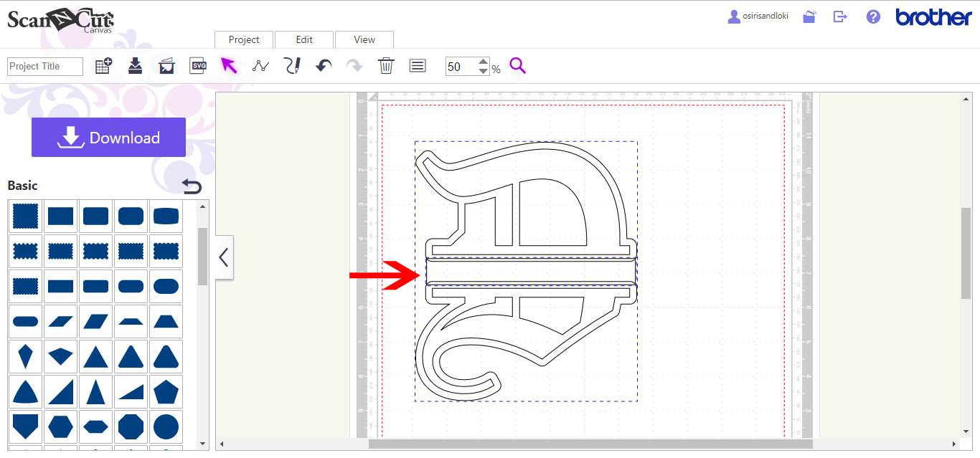Increase zoom with the up stepper arrow
The width and height of the screenshot is (980, 458).
click(482, 62)
